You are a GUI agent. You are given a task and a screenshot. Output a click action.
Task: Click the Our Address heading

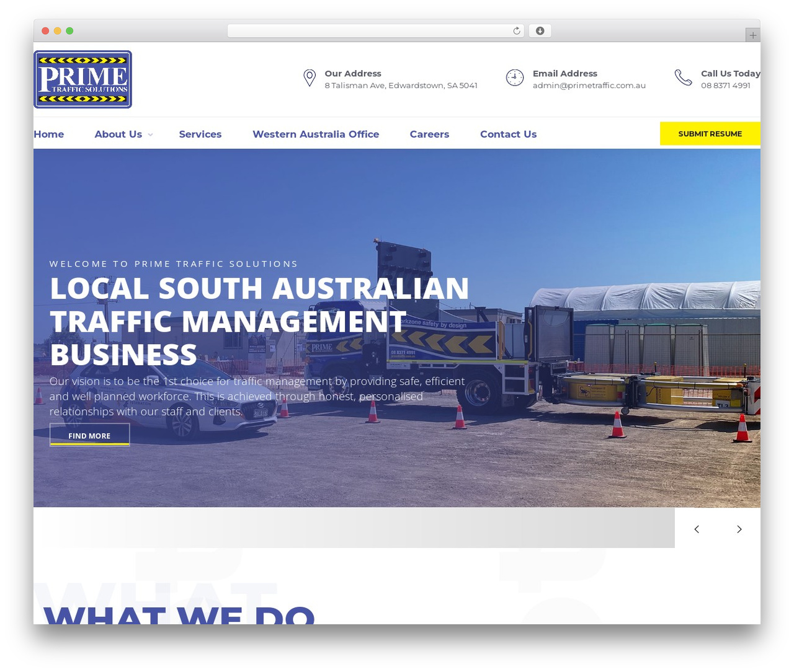[x=353, y=73]
